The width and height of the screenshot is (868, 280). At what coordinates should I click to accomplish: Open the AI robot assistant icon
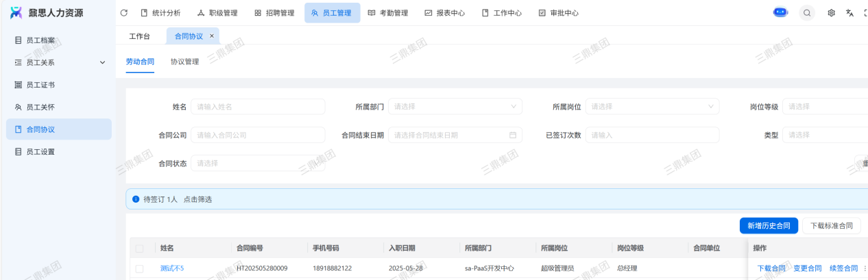pyautogui.click(x=780, y=12)
